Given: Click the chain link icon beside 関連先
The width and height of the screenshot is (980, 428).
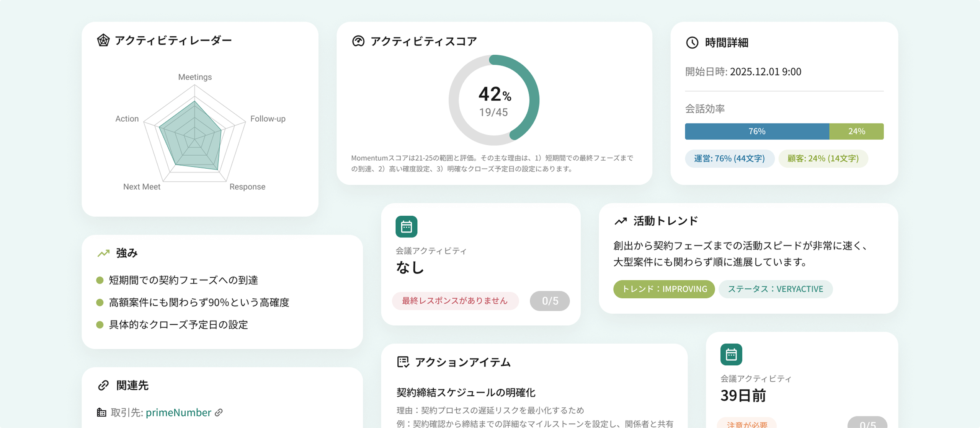Looking at the screenshot, I should (x=103, y=385).
